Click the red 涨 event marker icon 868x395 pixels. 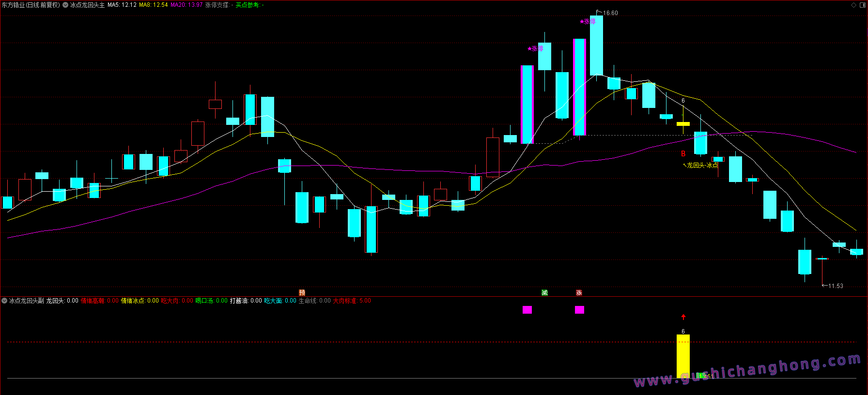[579, 292]
